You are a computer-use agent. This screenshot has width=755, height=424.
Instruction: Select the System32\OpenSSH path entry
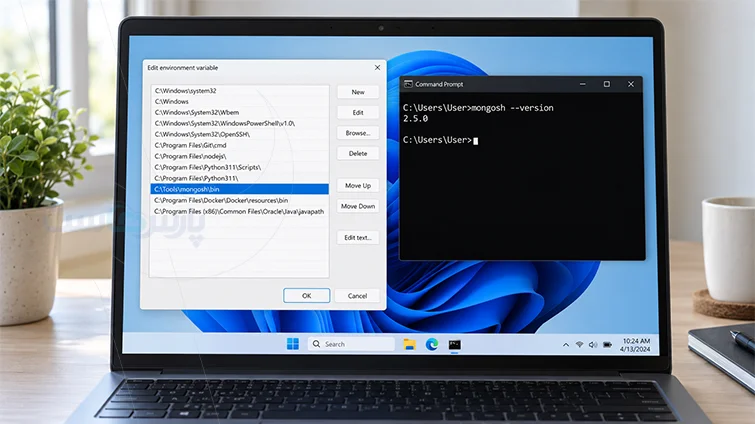point(239,134)
